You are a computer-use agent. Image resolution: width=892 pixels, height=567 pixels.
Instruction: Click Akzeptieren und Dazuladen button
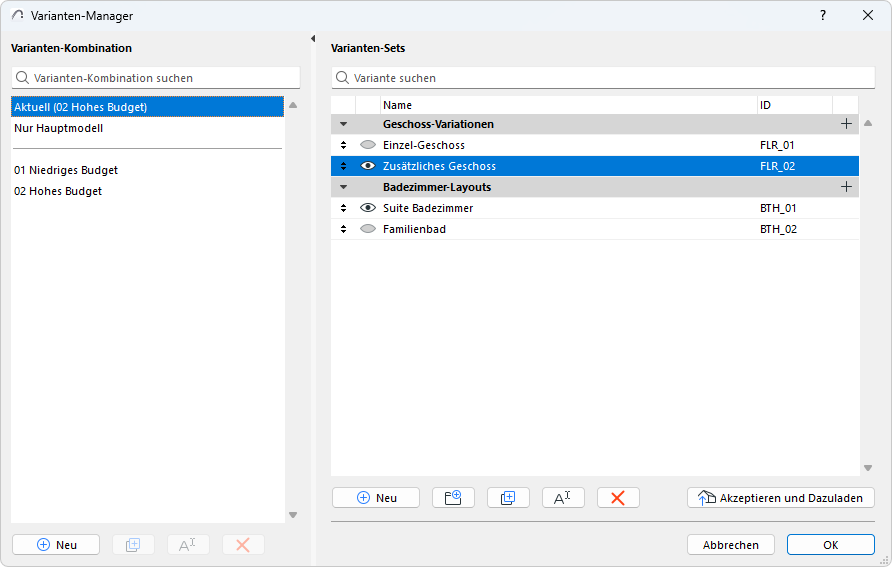[780, 498]
